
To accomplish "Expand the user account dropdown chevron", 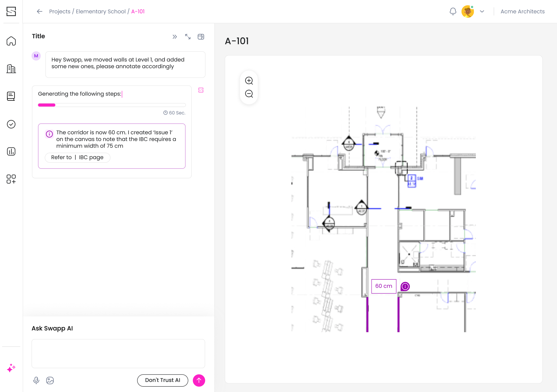I will pyautogui.click(x=482, y=11).
